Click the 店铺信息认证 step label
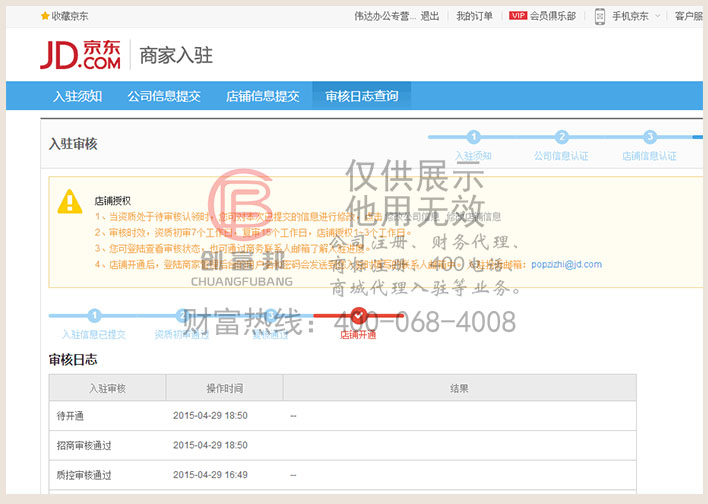Screen dimensions: 708x504 (649, 156)
